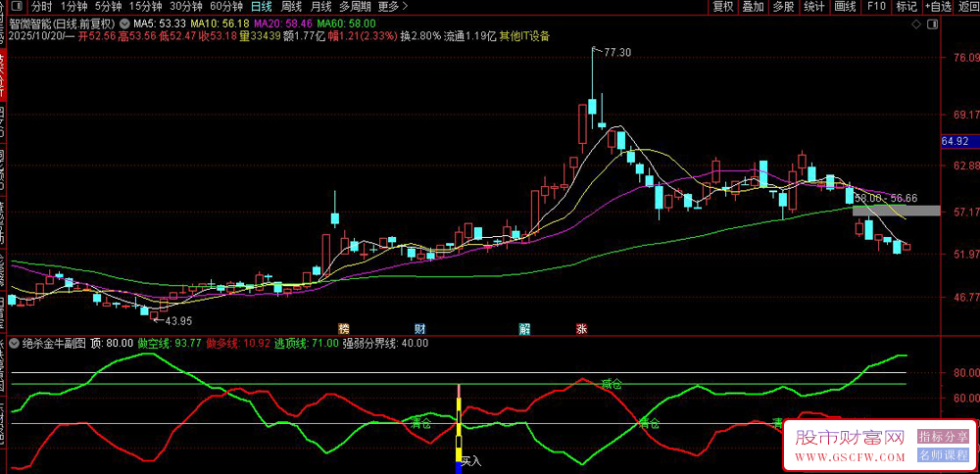Switch to the 周线 weekly period
The width and height of the screenshot is (980, 474).
(291, 7)
